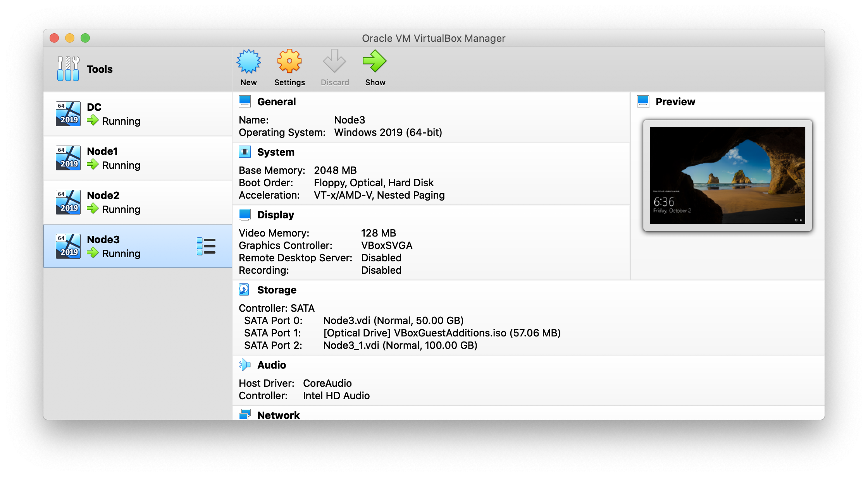Screen dimensions: 868x477
Task: Click the Storage section heading
Action: pos(277,290)
